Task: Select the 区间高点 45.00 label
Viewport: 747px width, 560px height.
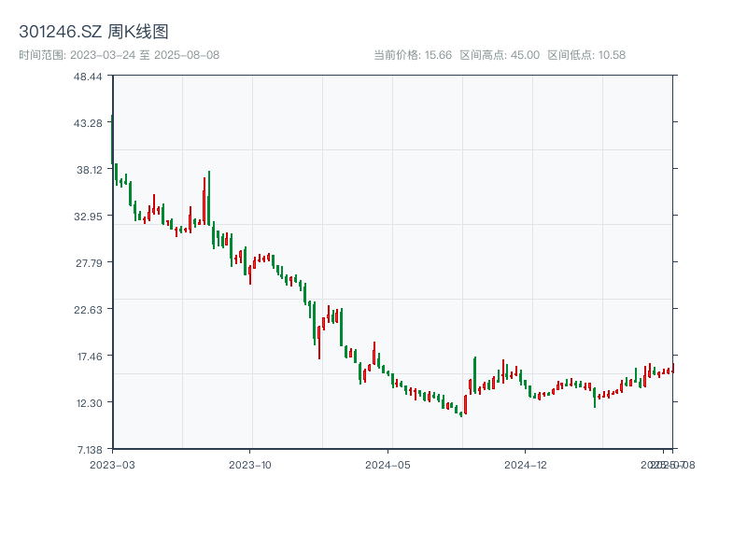Action: click(x=500, y=55)
